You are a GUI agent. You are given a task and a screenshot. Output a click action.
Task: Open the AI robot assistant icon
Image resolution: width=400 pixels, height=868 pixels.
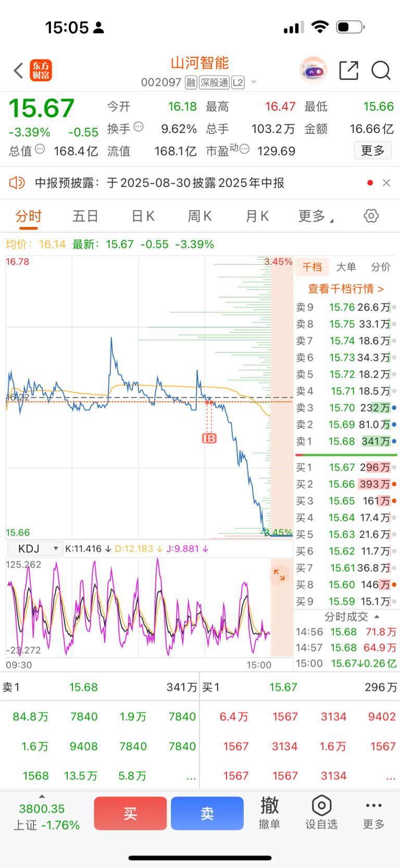point(314,70)
